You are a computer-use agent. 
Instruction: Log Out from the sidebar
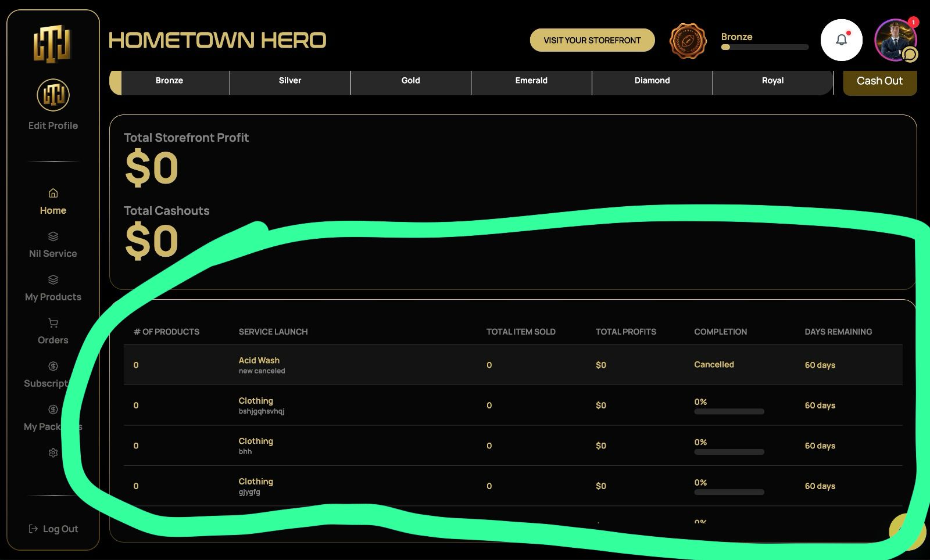53,529
